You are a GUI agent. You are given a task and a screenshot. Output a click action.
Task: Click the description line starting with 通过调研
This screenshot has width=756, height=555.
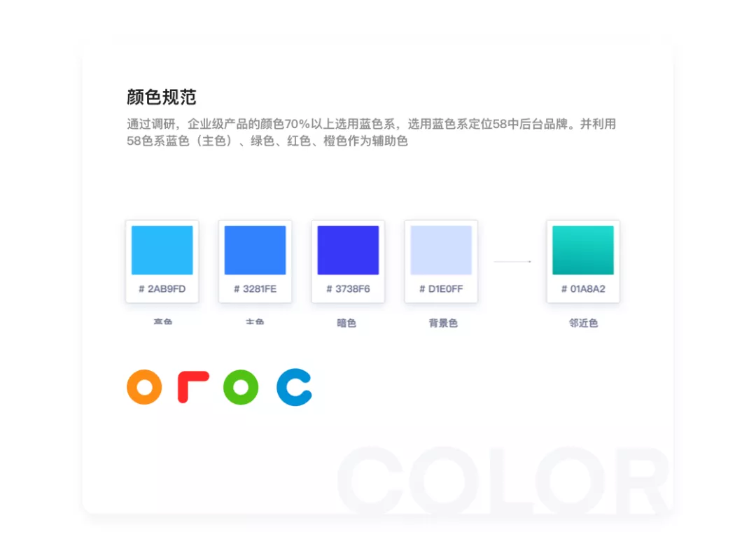point(371,124)
